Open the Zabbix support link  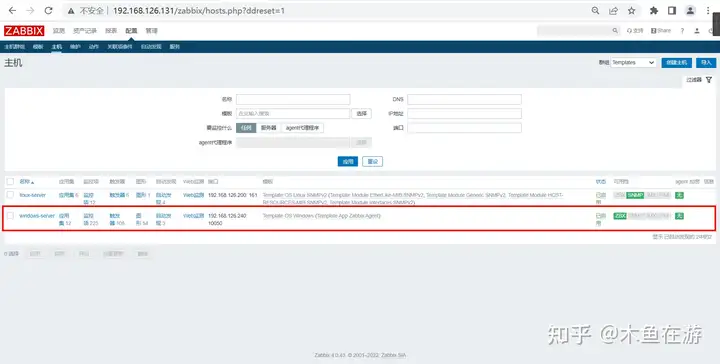(635, 31)
